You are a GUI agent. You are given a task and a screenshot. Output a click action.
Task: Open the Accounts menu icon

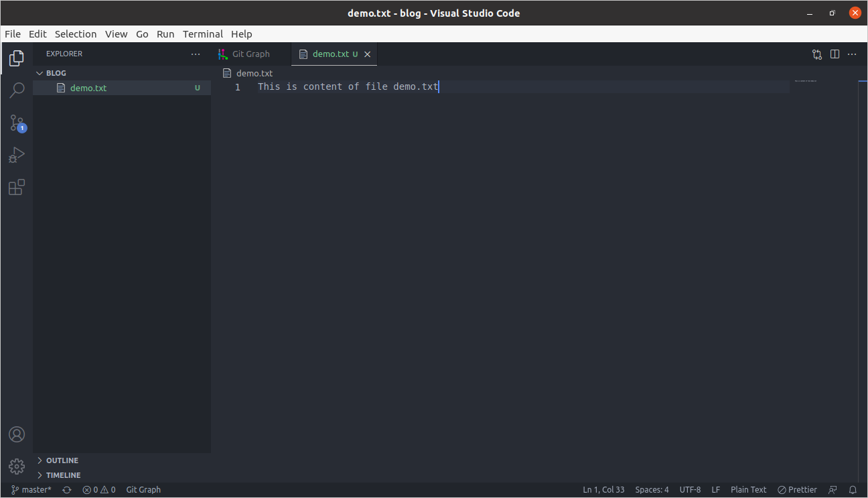coord(17,434)
